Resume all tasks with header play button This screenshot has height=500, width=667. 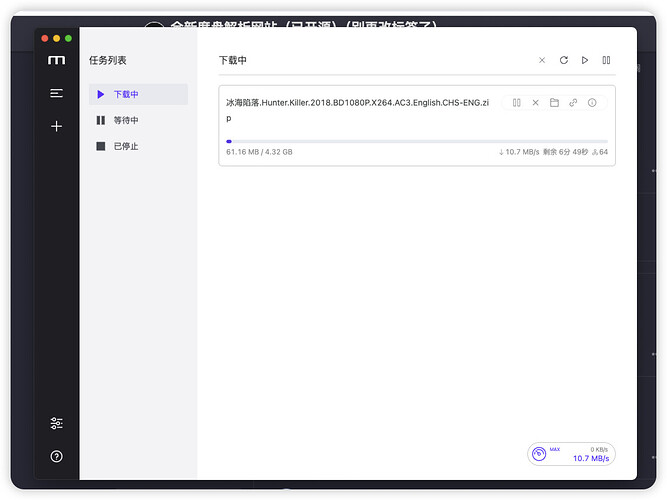pyautogui.click(x=585, y=60)
